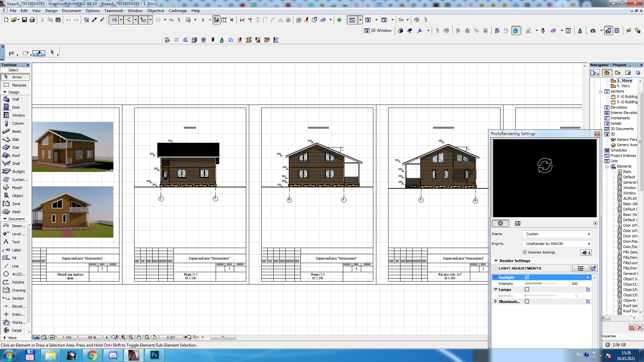Choose the Fill tool

click(15, 258)
